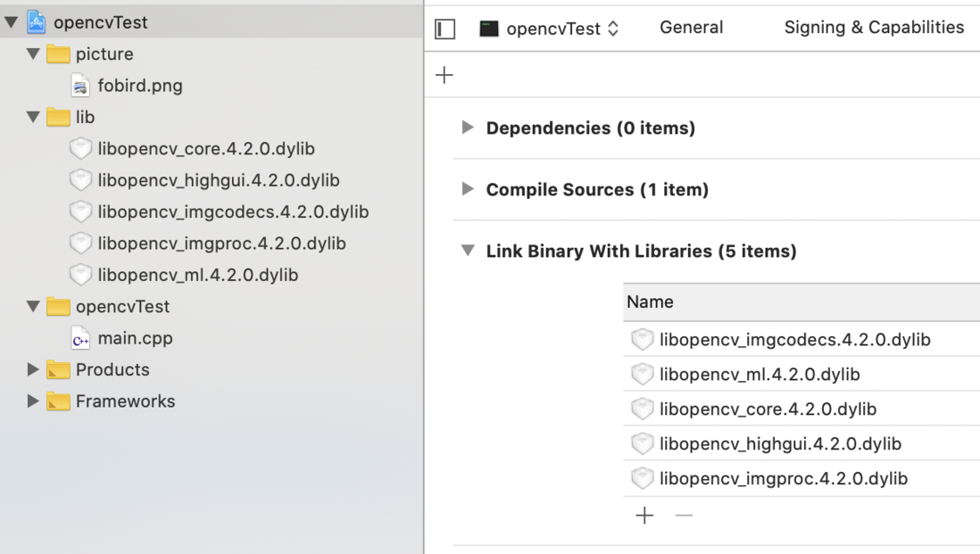The height and width of the screenshot is (554, 980).
Task: Select libopencv_imgcodecs.4.2.0.dylib name in navigator
Action: (233, 211)
